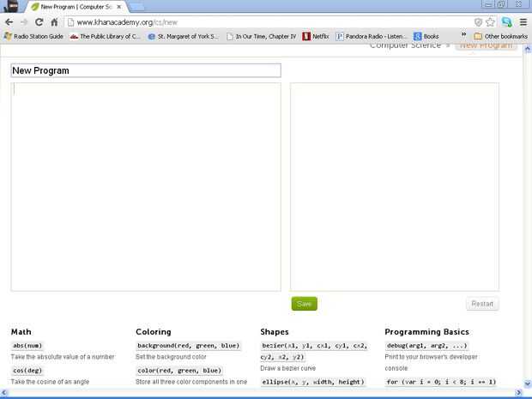Screen dimensions: 532x399
Task: Click the Shapes section heading
Action: (275, 332)
